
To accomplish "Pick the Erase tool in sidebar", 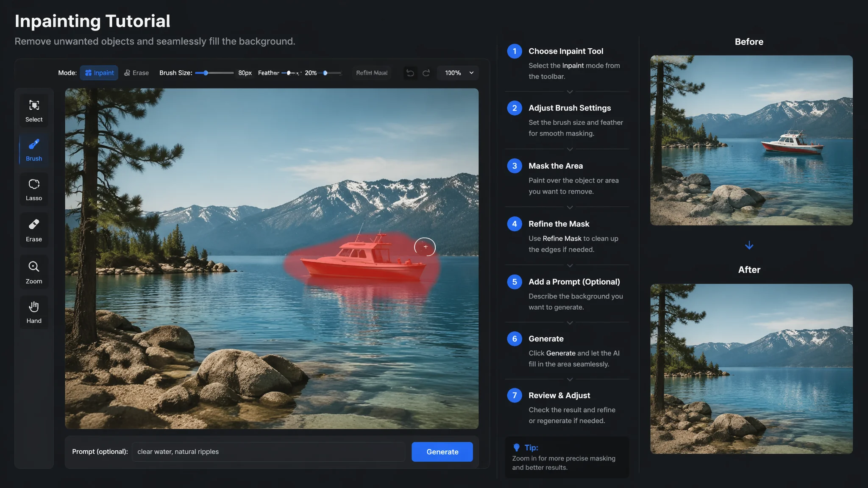I will (x=34, y=230).
